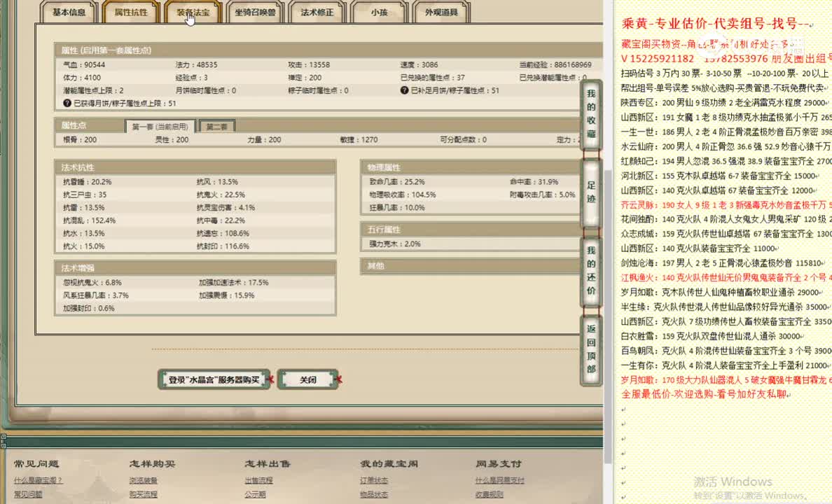Click the 加强加速法术：17.5% entry
This screenshot has width=832, height=504.
pyautogui.click(x=233, y=282)
